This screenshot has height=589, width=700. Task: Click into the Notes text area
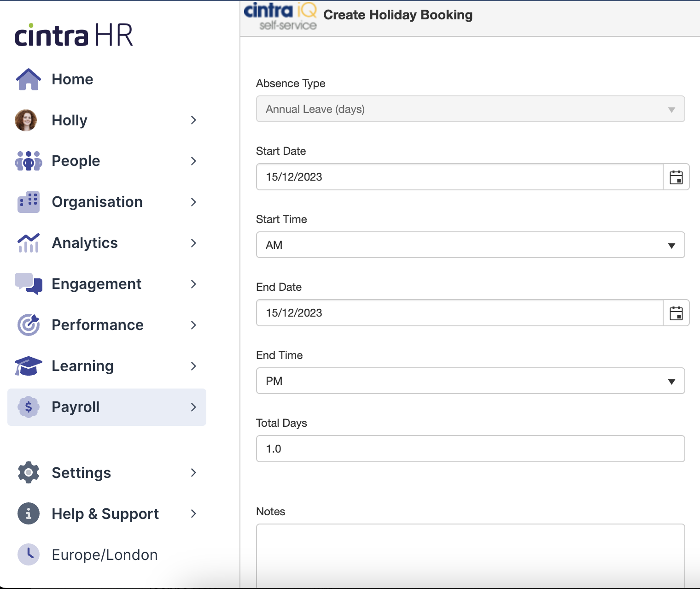tap(470, 555)
